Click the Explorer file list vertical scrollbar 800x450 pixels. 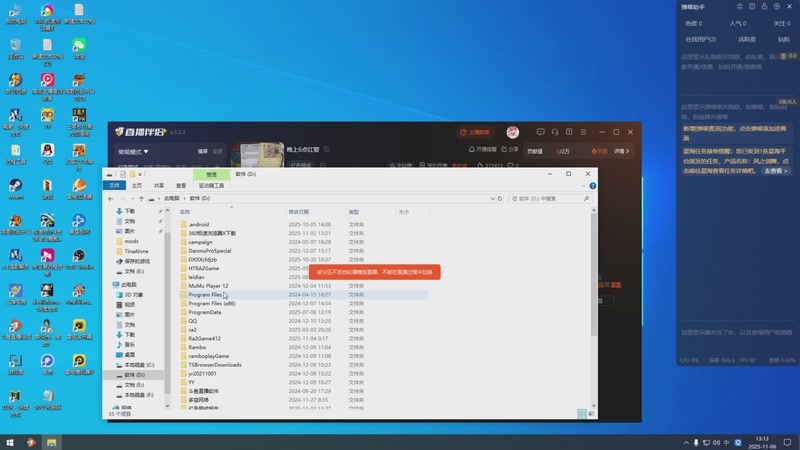[594, 276]
